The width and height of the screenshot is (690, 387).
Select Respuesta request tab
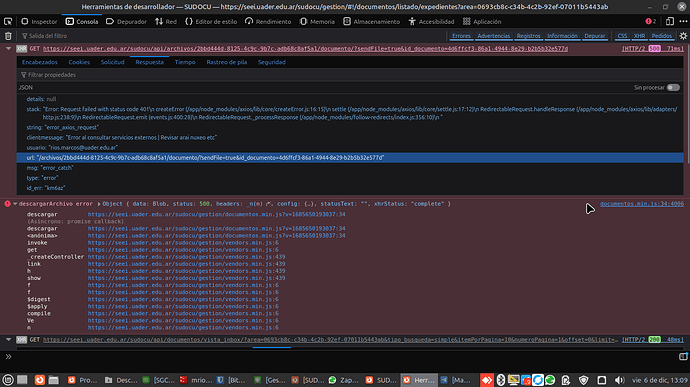[150, 62]
